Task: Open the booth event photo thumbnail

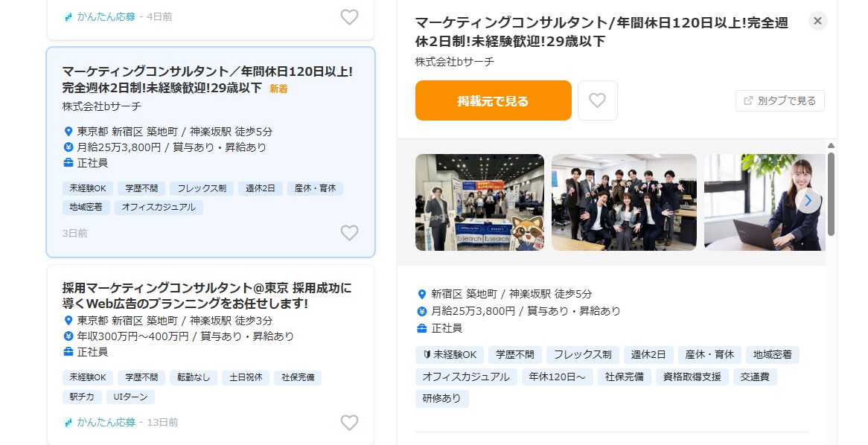Action: click(480, 202)
